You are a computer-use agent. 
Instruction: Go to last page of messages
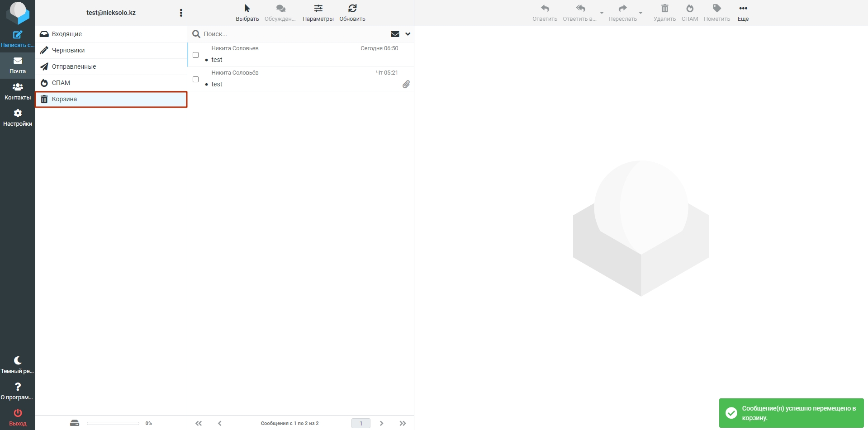(403, 423)
